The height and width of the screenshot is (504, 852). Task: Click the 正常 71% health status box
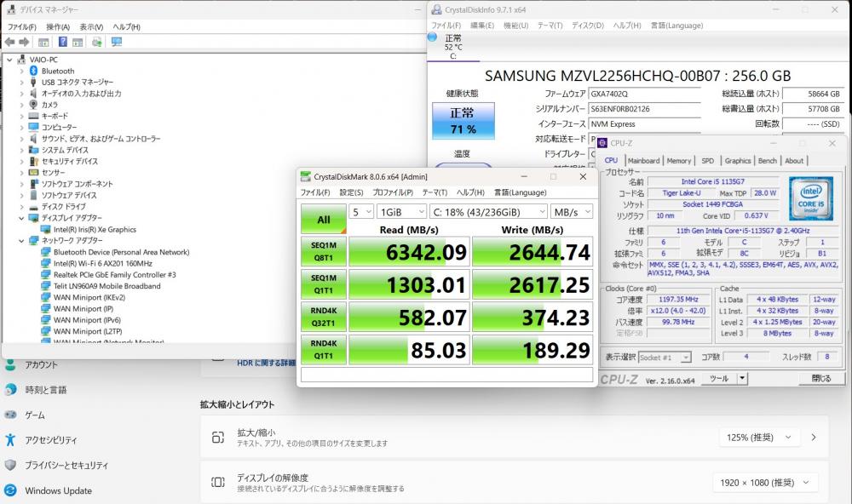[463, 121]
